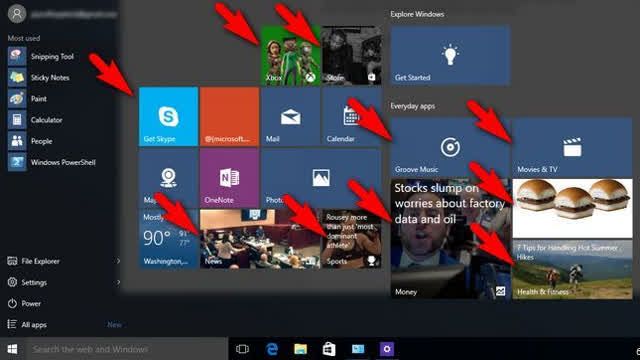Launch the OneNote tile

click(x=229, y=178)
